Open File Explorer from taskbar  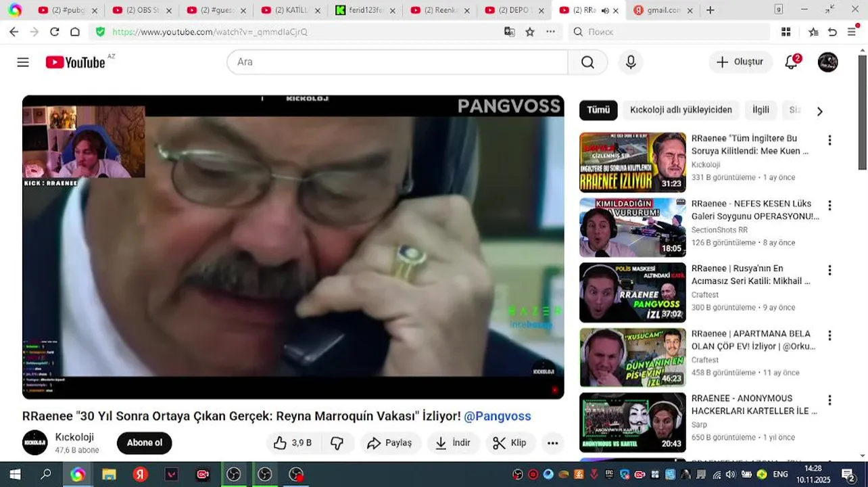109,475
